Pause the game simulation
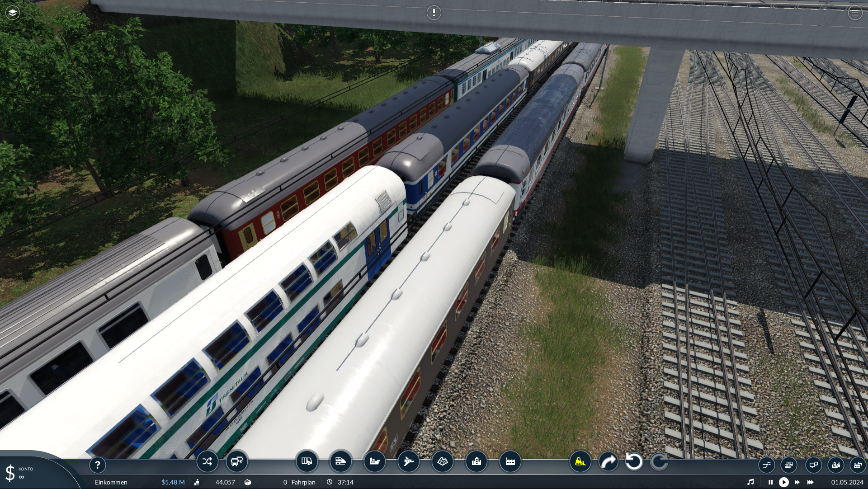The width and height of the screenshot is (868, 489). (770, 482)
